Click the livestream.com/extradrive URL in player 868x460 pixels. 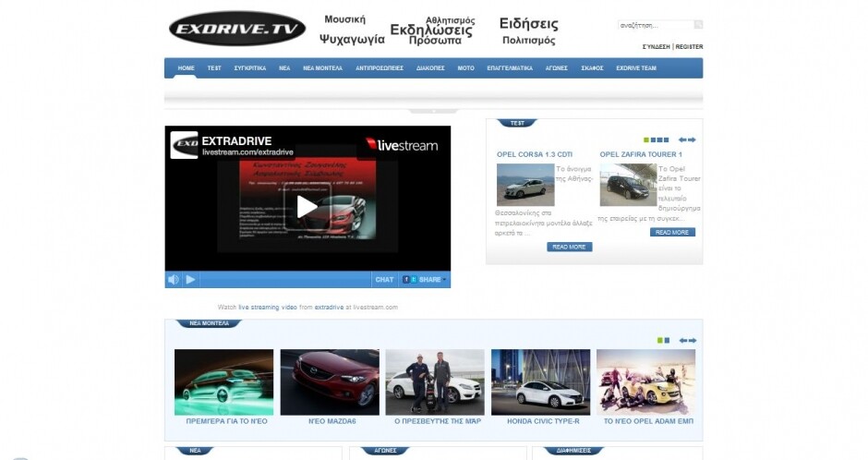(247, 152)
